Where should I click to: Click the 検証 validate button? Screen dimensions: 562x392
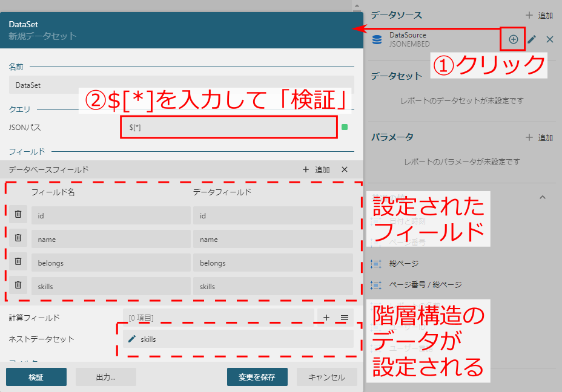click(36, 377)
